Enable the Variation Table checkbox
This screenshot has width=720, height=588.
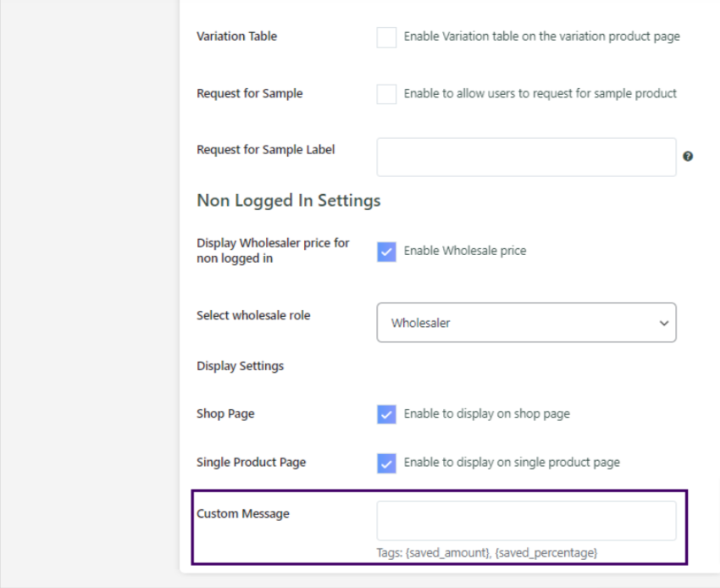point(386,37)
